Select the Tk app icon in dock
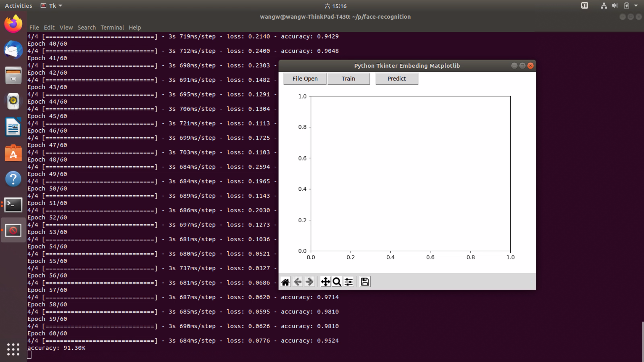Image resolution: width=644 pixels, height=362 pixels. [x=13, y=230]
